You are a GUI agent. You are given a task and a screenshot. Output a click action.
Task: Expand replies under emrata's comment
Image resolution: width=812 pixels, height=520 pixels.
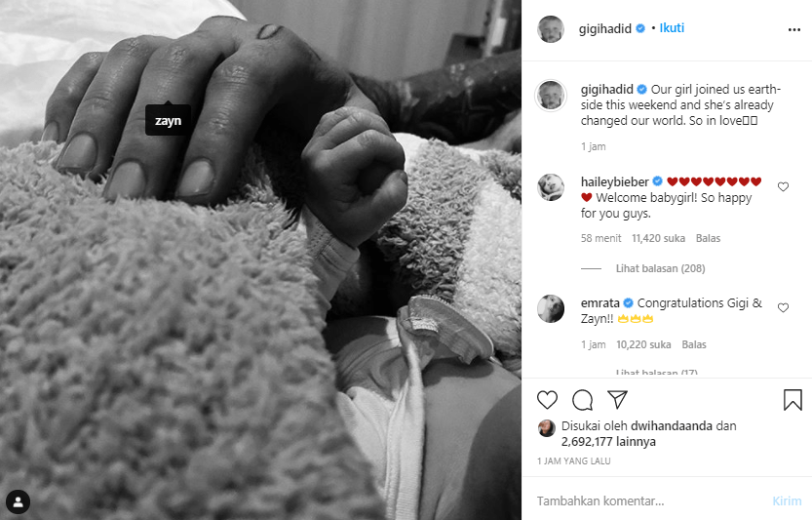[657, 373]
